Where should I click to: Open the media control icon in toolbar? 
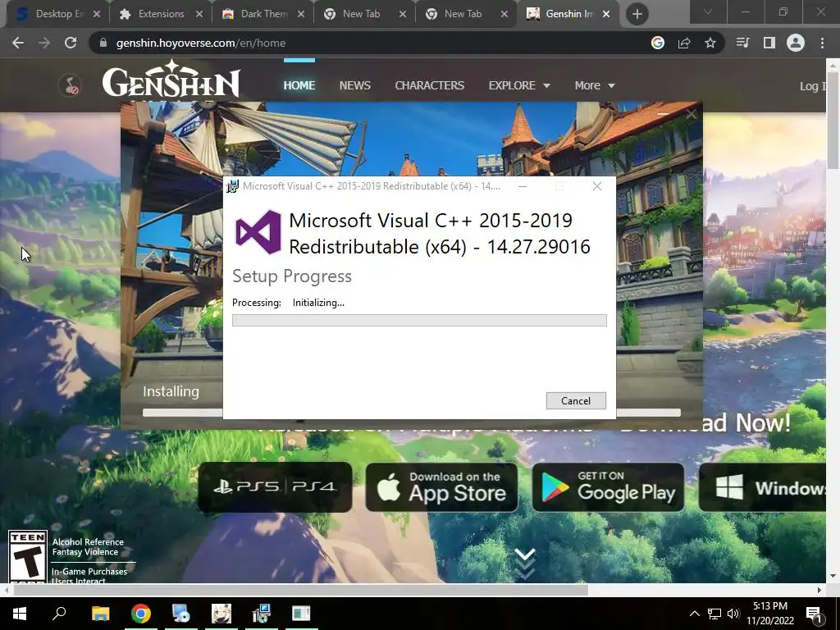tap(743, 43)
